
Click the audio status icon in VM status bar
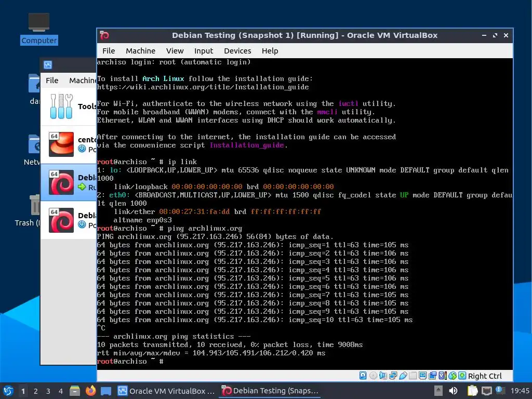[383, 376]
